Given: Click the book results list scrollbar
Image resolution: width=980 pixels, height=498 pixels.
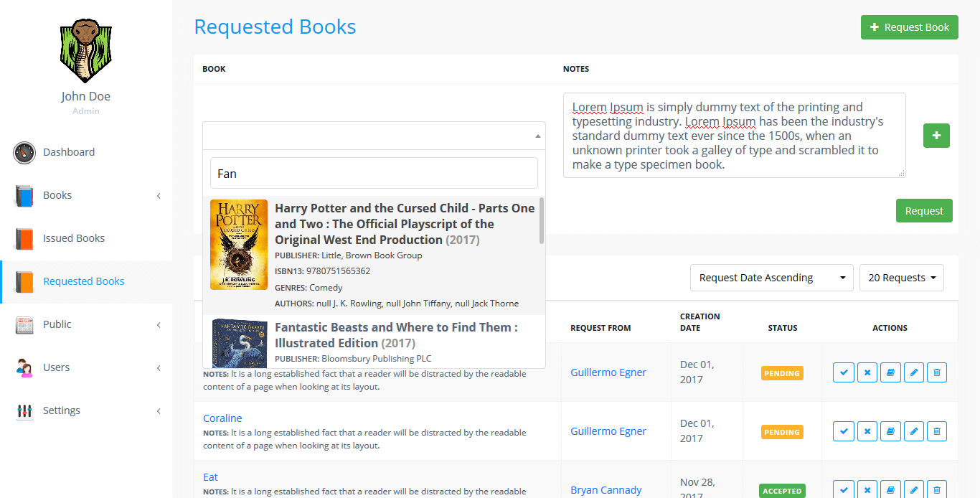Looking at the screenshot, I should (x=542, y=222).
